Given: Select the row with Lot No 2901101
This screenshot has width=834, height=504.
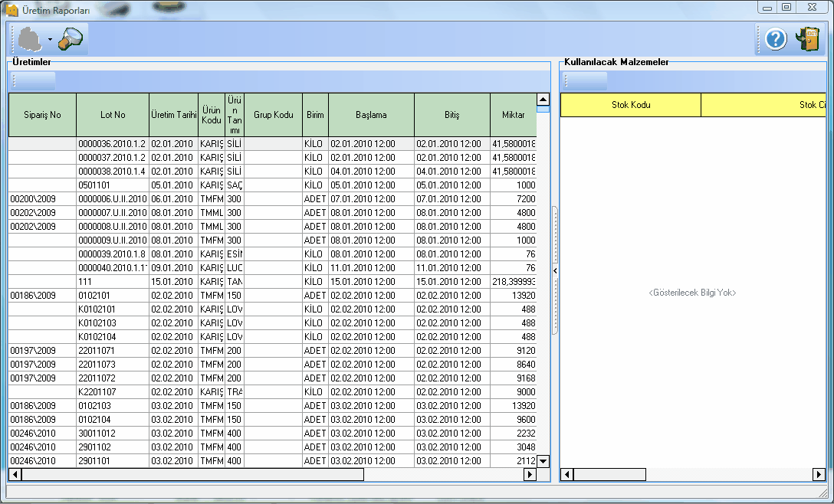Looking at the screenshot, I should click(272, 461).
